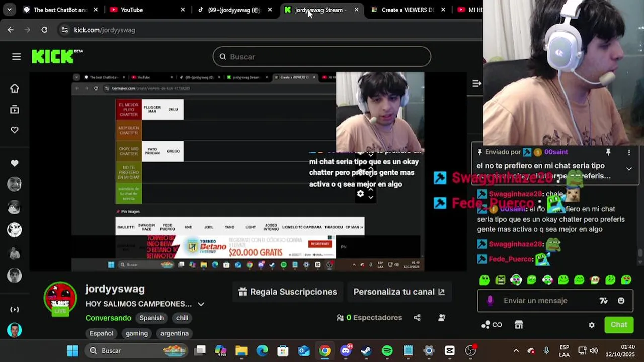Open the outlined heart Following icon
644x362 pixels.
[15, 130]
